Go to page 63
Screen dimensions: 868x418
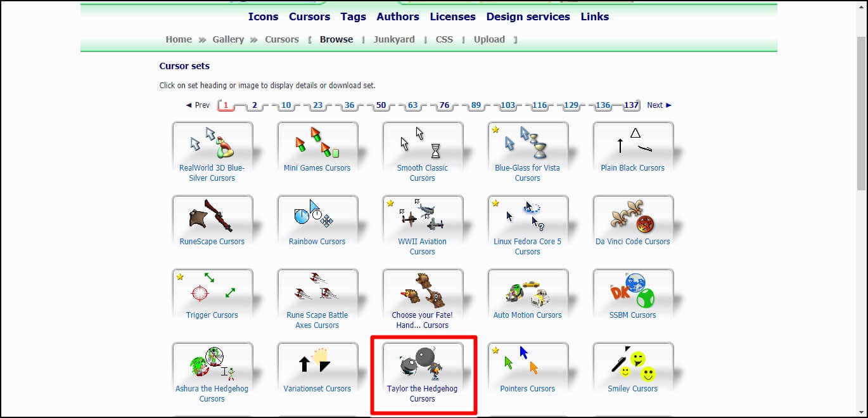point(412,105)
